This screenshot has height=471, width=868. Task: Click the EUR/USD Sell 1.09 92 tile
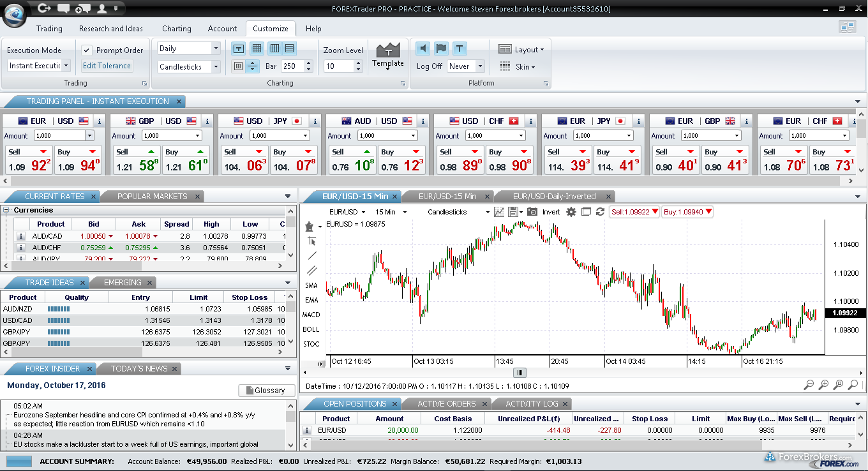click(x=29, y=160)
